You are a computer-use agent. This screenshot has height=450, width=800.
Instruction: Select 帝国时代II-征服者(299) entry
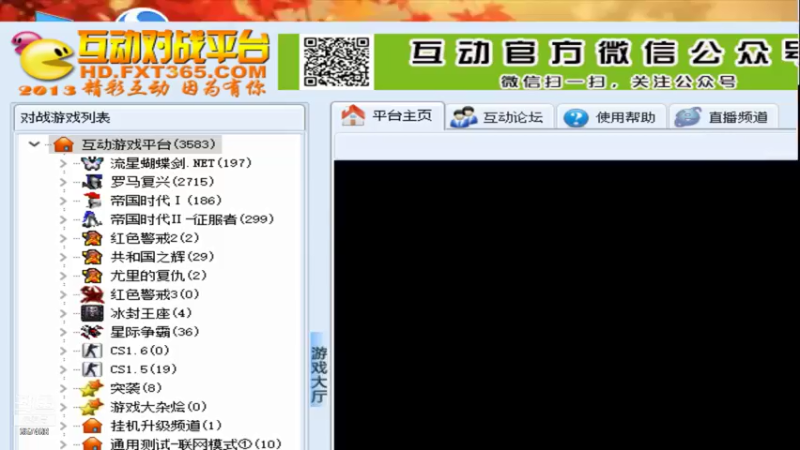pos(192,219)
